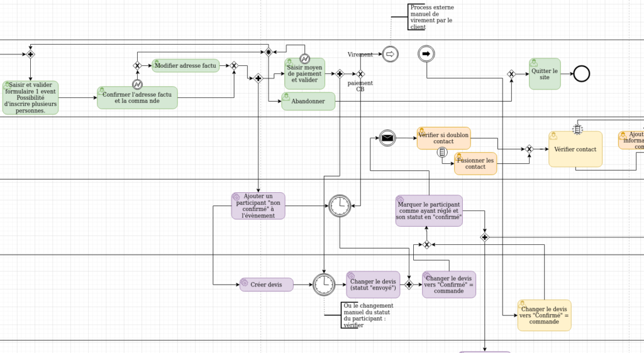Click the white arrow link event beside Virement
Viewport: 644px width, 353px height.
(390, 54)
